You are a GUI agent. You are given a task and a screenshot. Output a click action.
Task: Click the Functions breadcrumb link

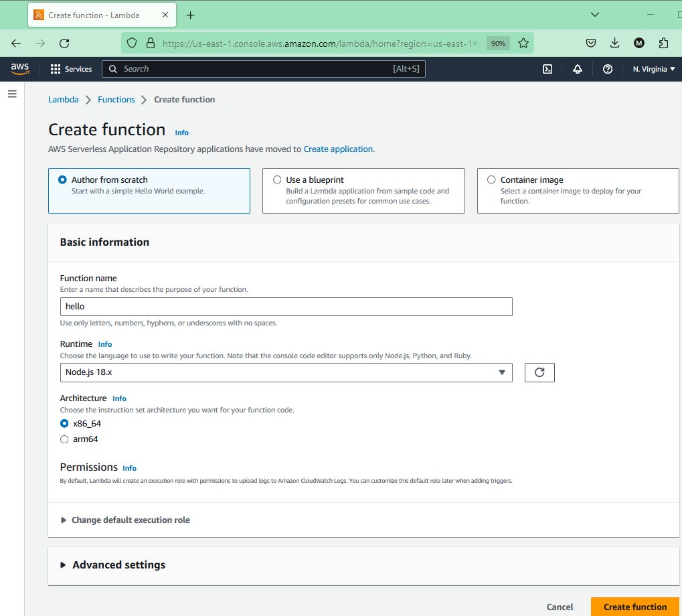point(116,100)
